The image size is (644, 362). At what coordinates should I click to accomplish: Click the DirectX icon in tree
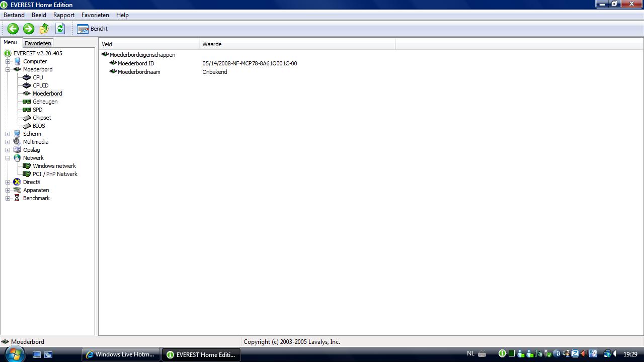point(17,182)
